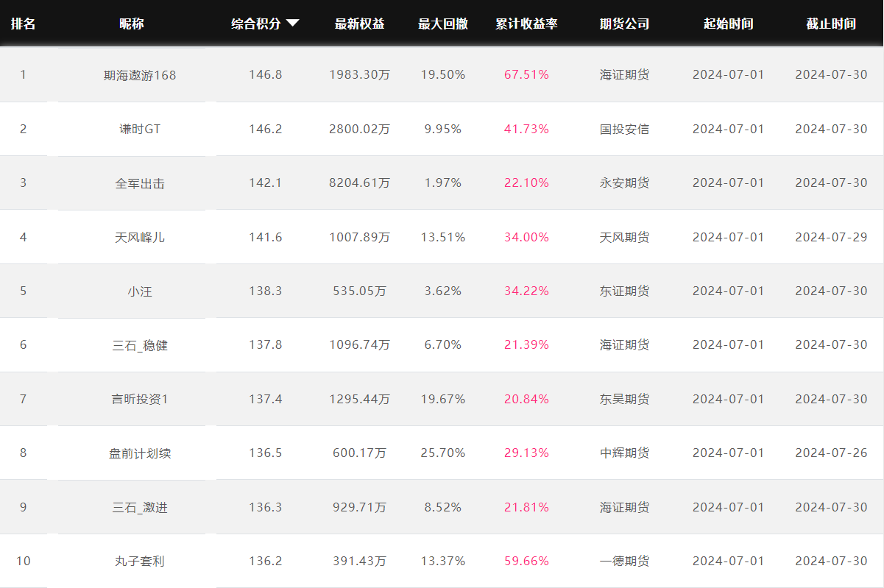Click the 最新权益 column header
The image size is (884, 588).
point(359,24)
